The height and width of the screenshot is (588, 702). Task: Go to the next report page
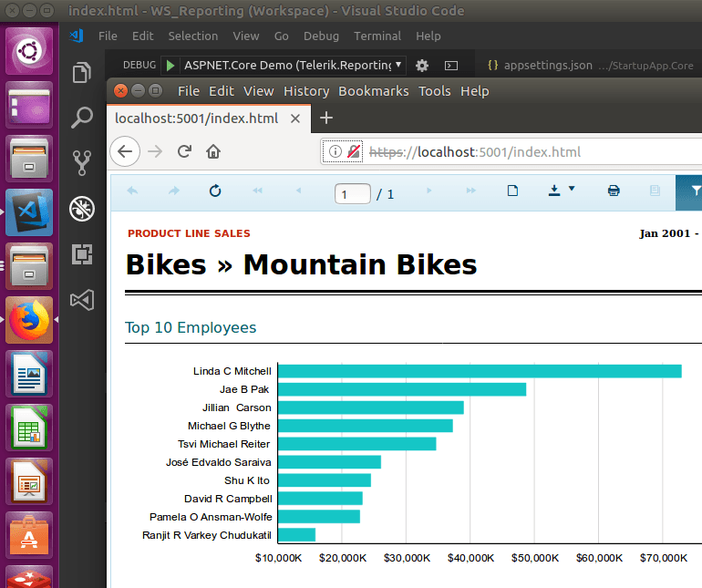coord(428,191)
